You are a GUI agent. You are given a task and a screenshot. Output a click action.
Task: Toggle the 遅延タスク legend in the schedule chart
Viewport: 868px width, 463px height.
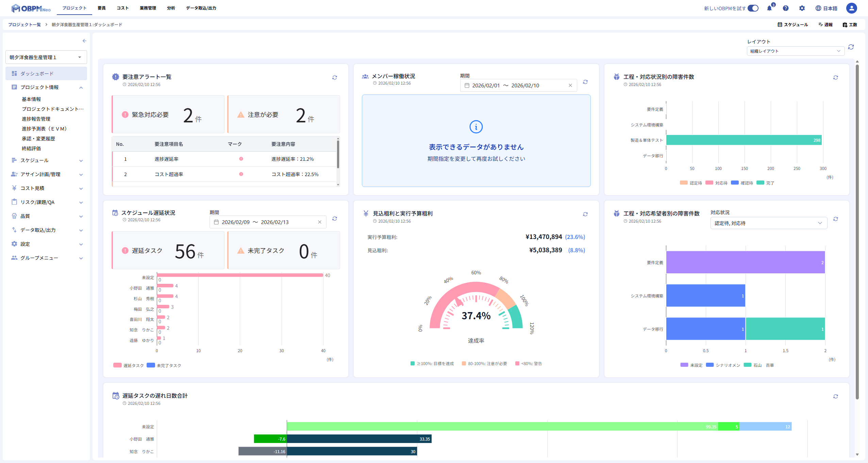[129, 365]
